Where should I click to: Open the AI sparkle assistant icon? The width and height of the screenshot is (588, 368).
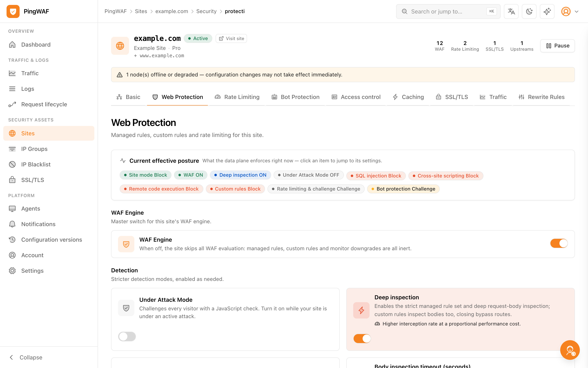[547, 11]
